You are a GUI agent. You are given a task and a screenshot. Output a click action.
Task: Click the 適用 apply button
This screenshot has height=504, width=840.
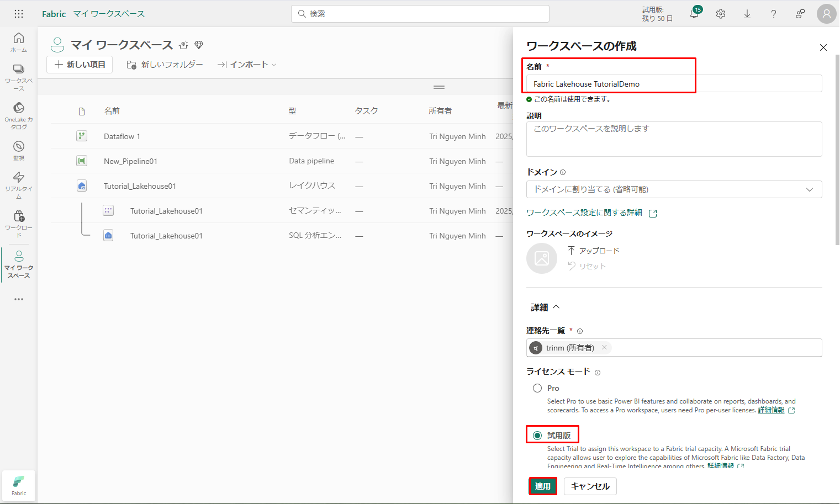click(542, 486)
